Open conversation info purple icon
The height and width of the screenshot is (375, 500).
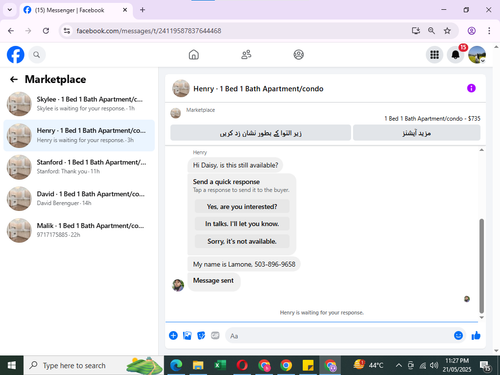coord(471,88)
